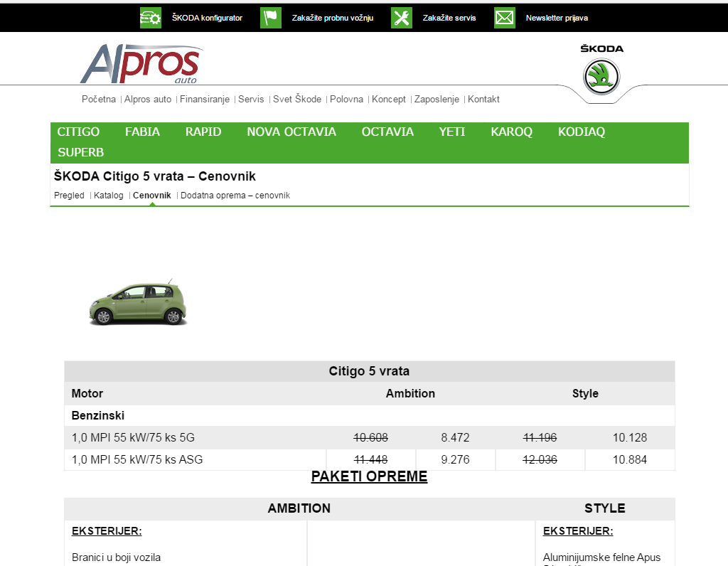
Task: Click EKSTERIJER under AMBITION
Action: coord(107,530)
